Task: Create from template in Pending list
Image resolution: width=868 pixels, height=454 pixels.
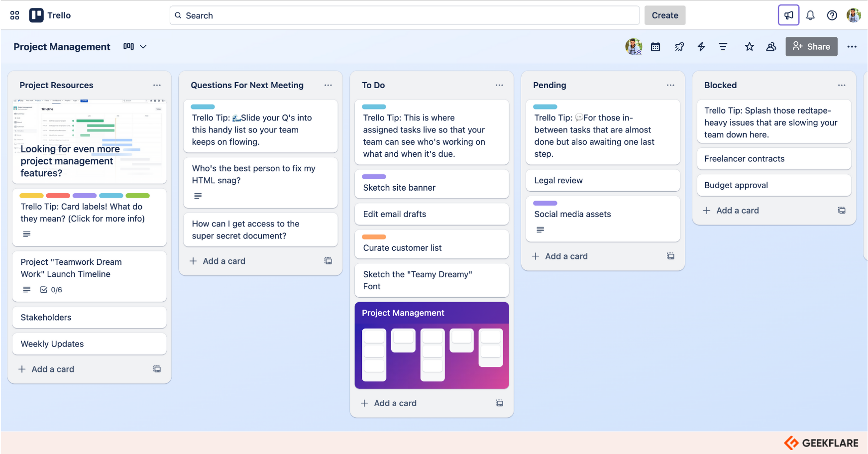Action: (x=670, y=256)
